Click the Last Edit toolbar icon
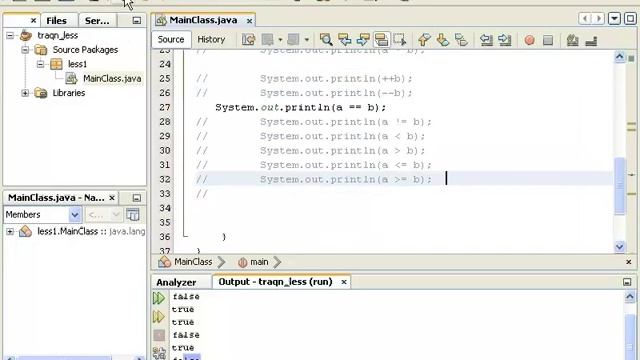This screenshot has width=640, height=360. point(249,40)
